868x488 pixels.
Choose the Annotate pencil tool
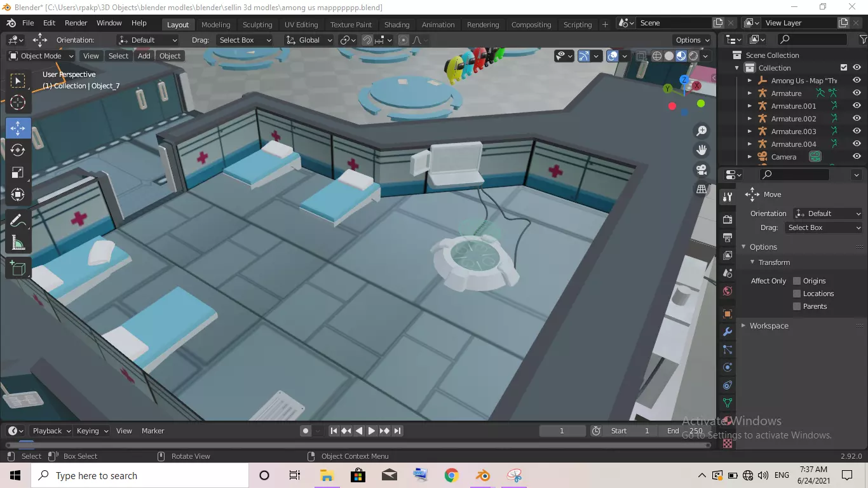18,220
